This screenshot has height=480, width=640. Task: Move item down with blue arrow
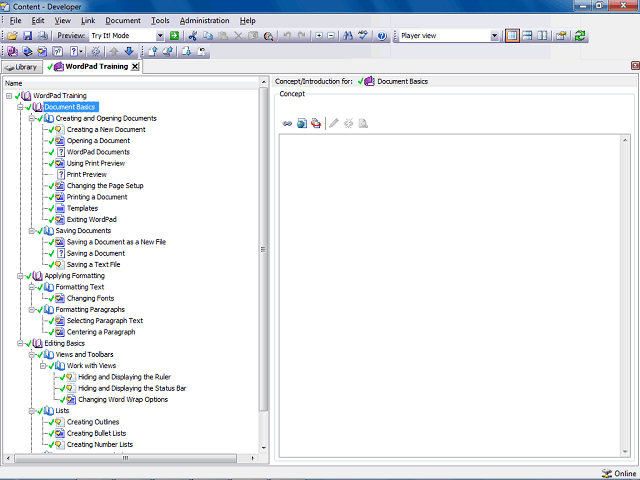[x=129, y=51]
